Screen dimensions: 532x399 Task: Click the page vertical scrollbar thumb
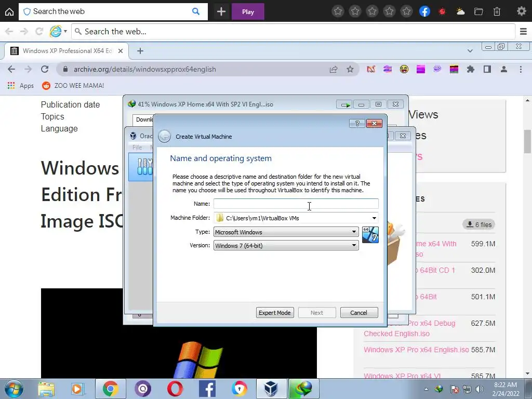pyautogui.click(x=527, y=141)
